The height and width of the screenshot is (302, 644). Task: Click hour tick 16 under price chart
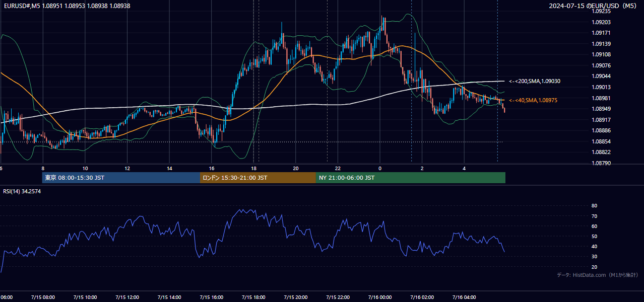pos(211,168)
